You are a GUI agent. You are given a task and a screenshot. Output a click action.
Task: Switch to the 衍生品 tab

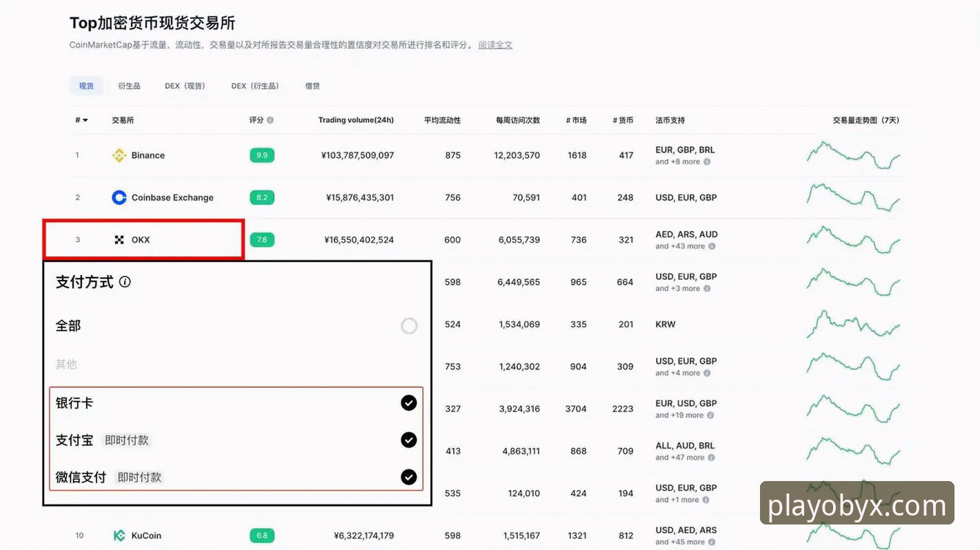click(x=129, y=86)
